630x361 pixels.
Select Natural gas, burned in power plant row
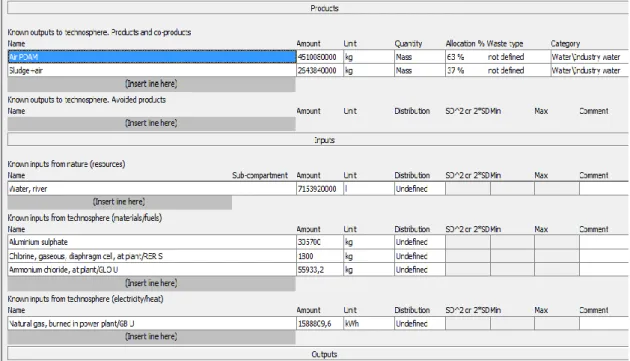click(x=152, y=324)
